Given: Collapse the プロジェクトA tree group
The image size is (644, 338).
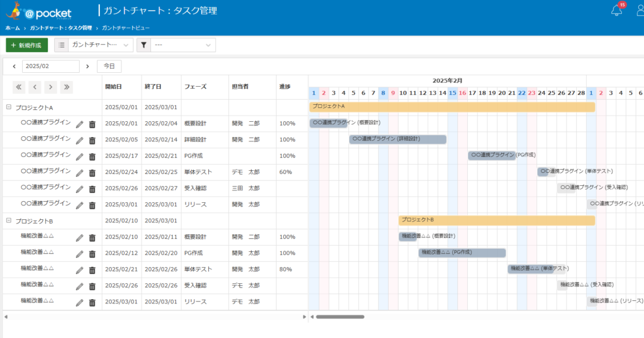Looking at the screenshot, I should pyautogui.click(x=9, y=107).
